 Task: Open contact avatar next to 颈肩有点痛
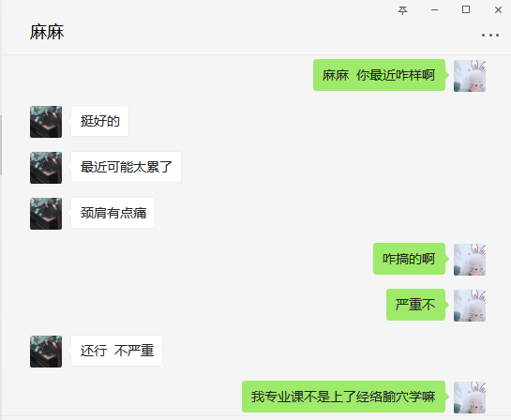46,214
